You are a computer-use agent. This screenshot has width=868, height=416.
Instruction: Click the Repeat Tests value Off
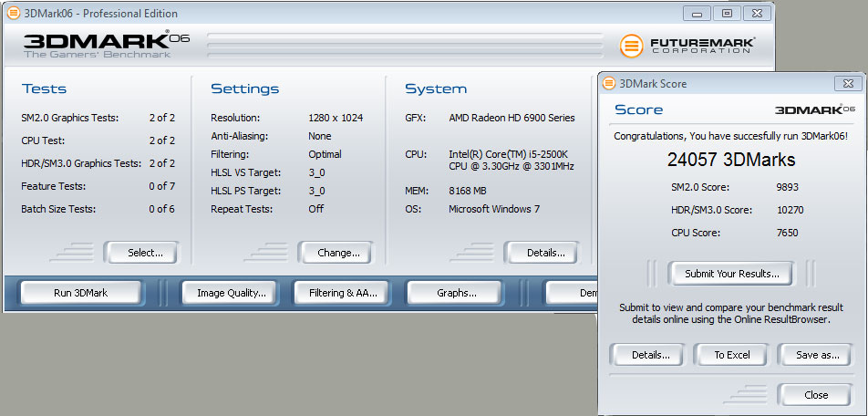[316, 210]
